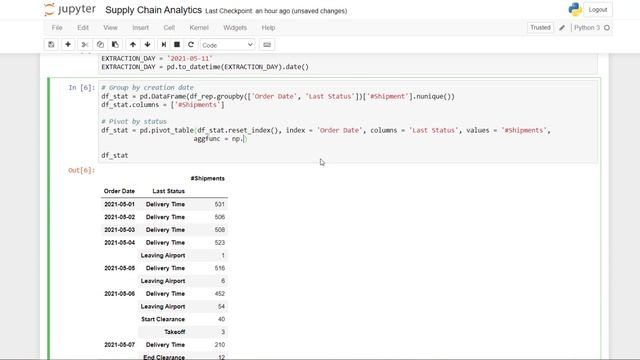Viewport: 640px width, 360px height.
Task: Move selected cell down arrow
Action: (147, 44)
